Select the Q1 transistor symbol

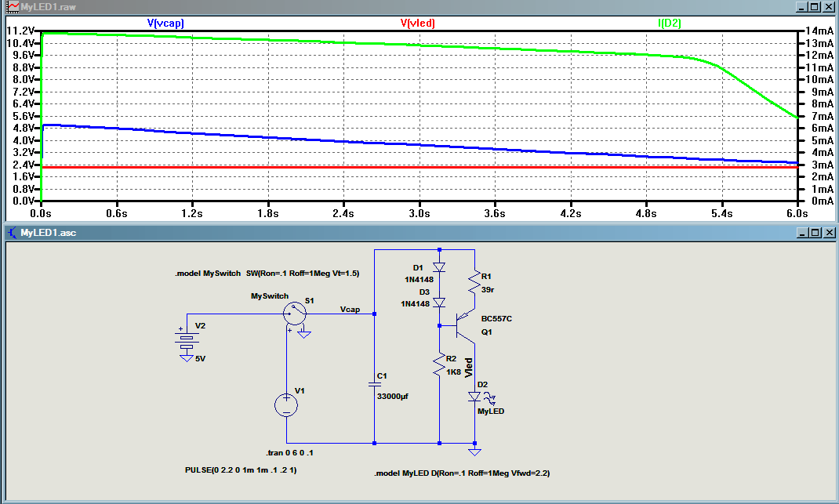pos(463,326)
